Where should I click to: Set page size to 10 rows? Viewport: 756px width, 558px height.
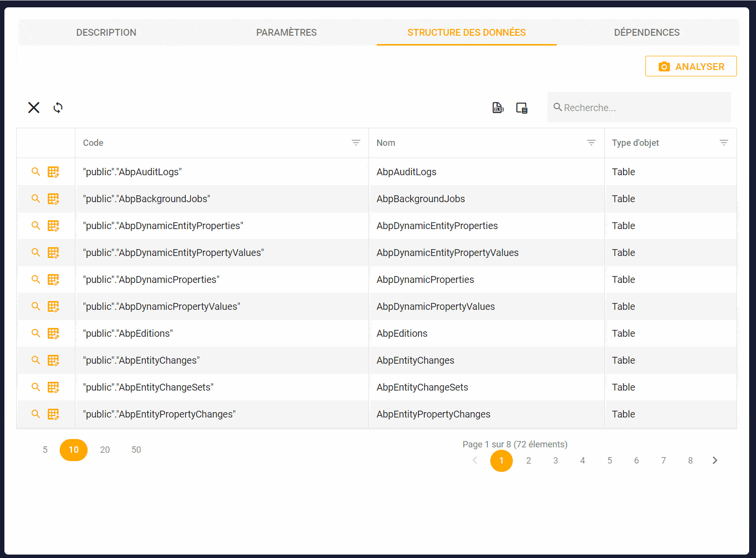tap(73, 450)
